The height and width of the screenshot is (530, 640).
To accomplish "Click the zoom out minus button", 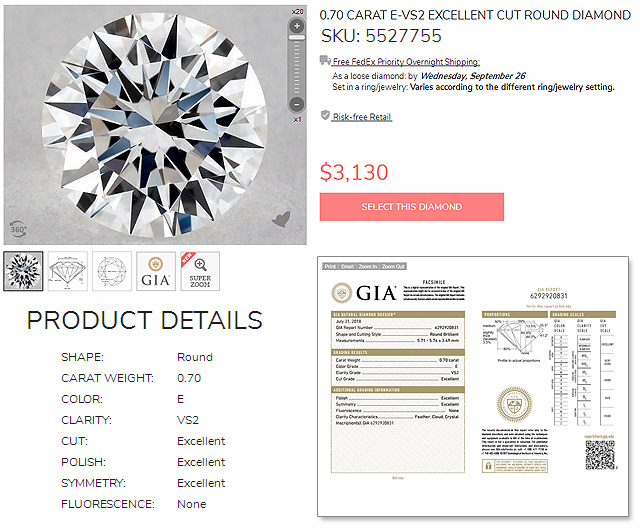I will (297, 104).
